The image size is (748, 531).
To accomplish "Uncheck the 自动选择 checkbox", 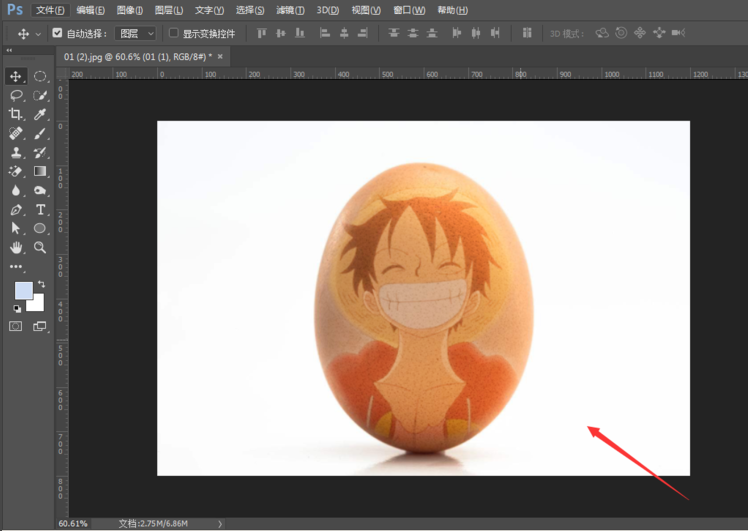I will pos(57,33).
